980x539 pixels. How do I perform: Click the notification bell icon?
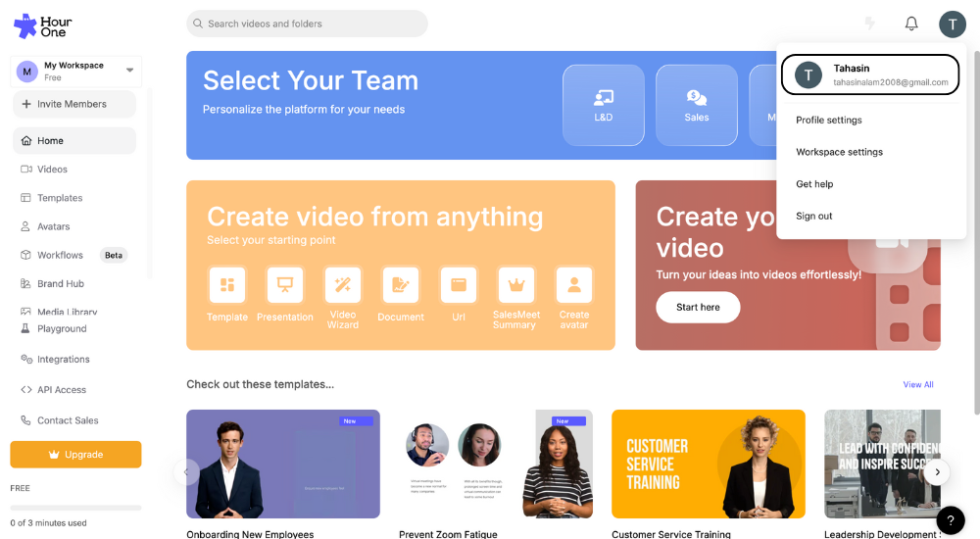[x=911, y=24]
